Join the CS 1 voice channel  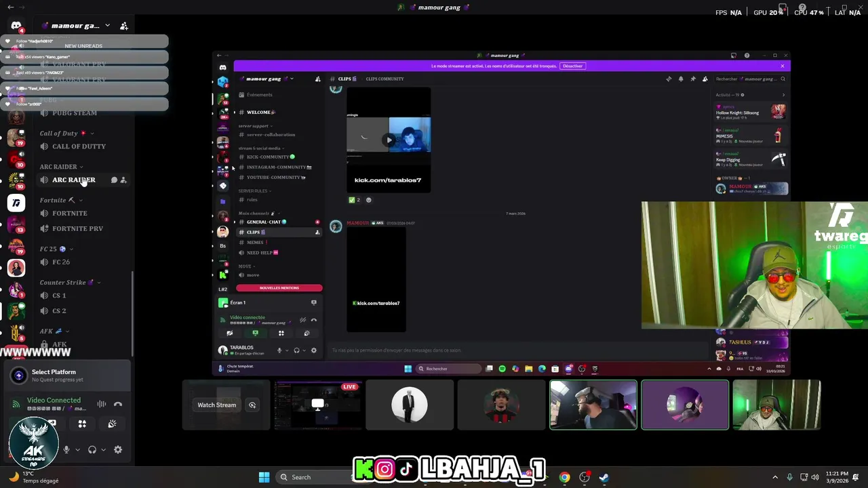pyautogui.click(x=59, y=296)
